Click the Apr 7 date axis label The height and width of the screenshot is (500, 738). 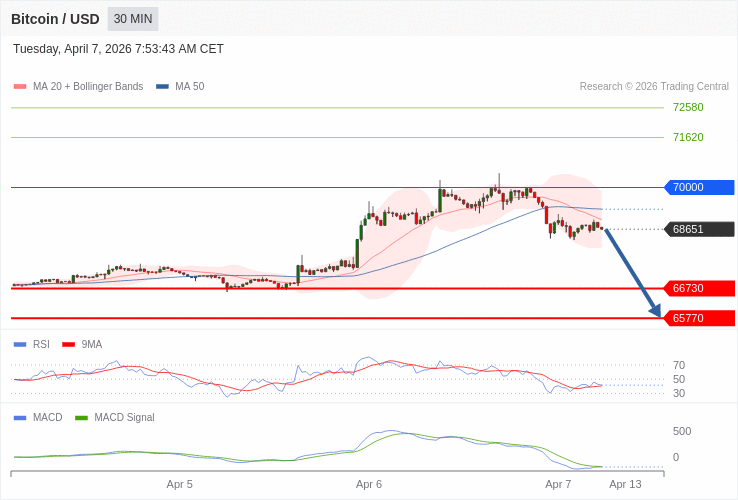(558, 484)
